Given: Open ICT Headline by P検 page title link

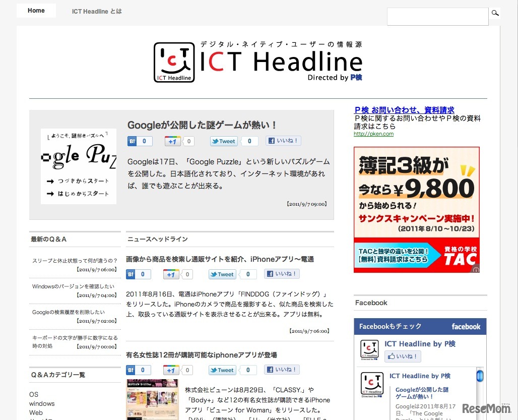Looking at the screenshot, I should tap(420, 344).
